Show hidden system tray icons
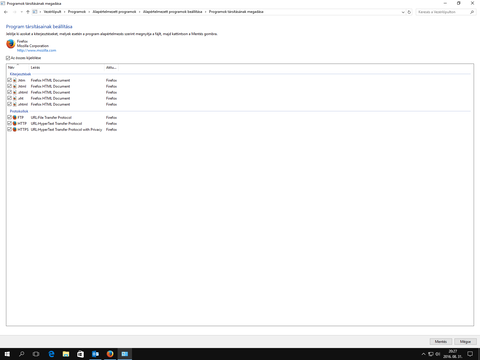This screenshot has height=360, width=480. click(423, 354)
